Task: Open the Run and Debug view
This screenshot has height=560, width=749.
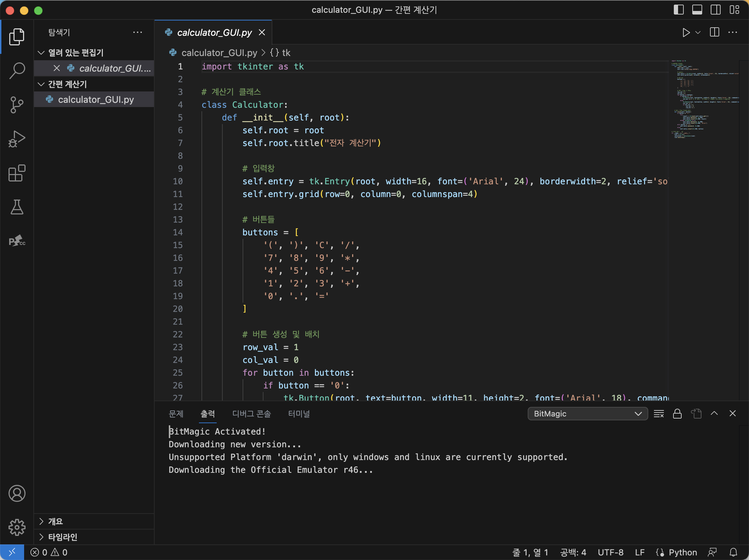Action: (17, 139)
